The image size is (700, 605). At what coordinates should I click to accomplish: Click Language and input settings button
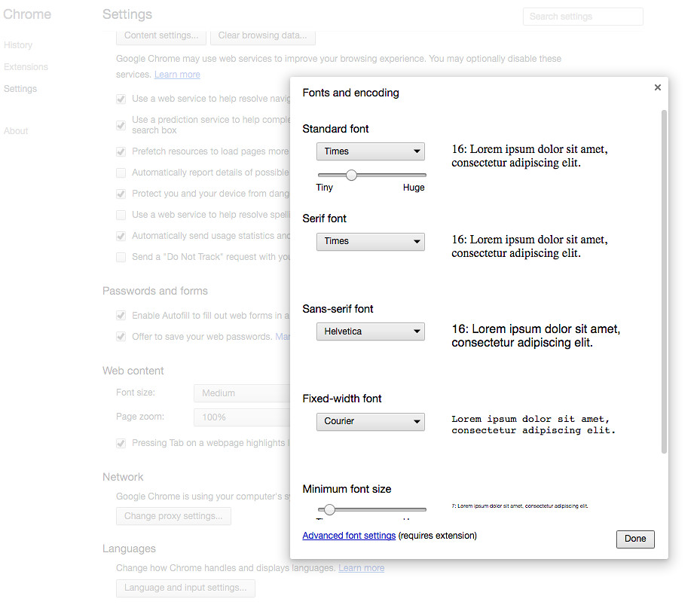click(185, 588)
